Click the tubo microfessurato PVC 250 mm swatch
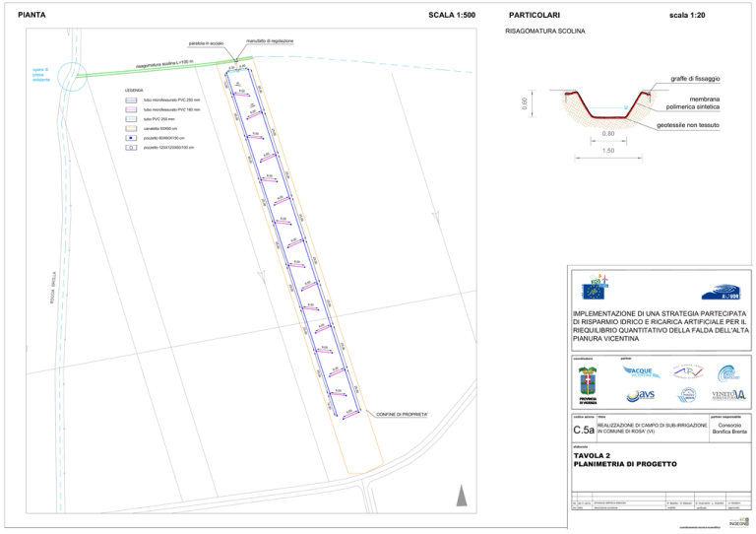 click(x=131, y=100)
